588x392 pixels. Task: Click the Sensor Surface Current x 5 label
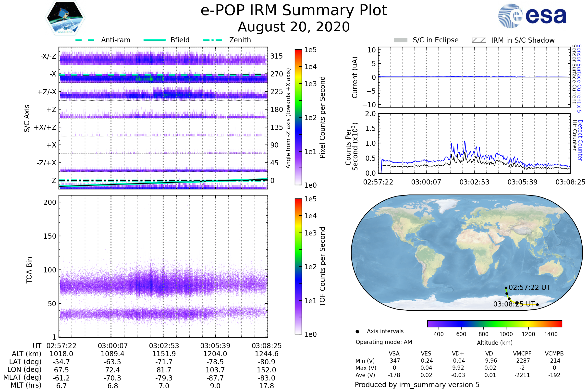click(579, 79)
